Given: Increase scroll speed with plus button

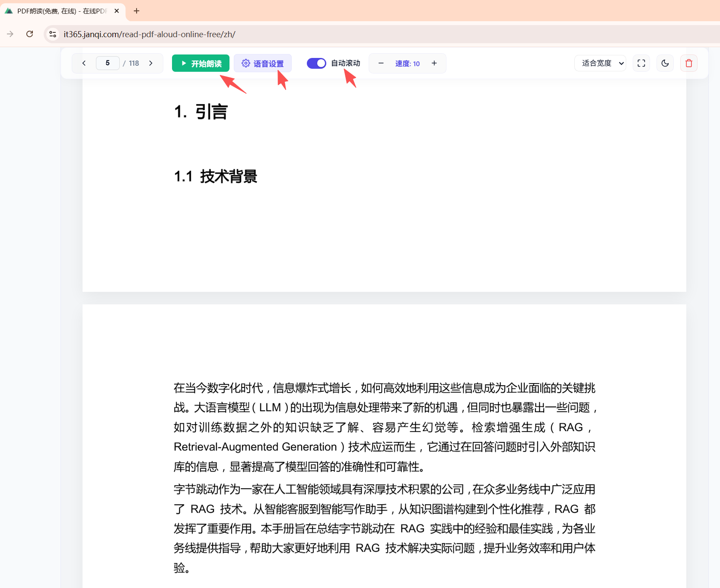Looking at the screenshot, I should (x=434, y=63).
